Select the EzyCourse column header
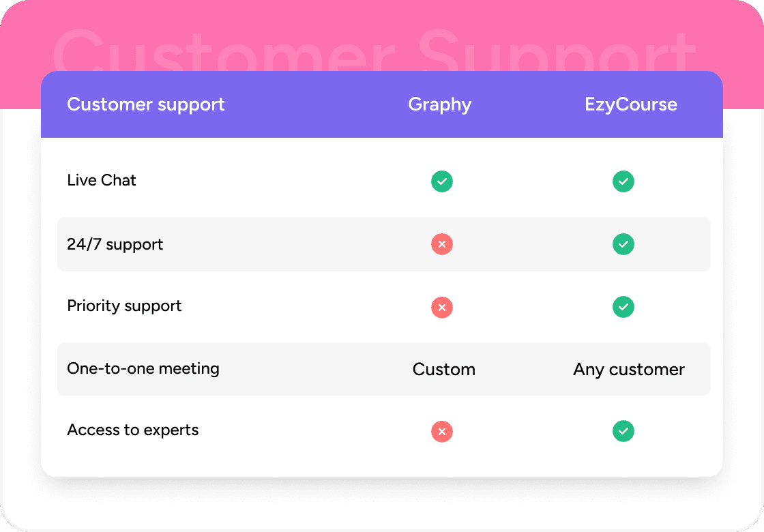The height and width of the screenshot is (532, 764). pyautogui.click(x=631, y=104)
